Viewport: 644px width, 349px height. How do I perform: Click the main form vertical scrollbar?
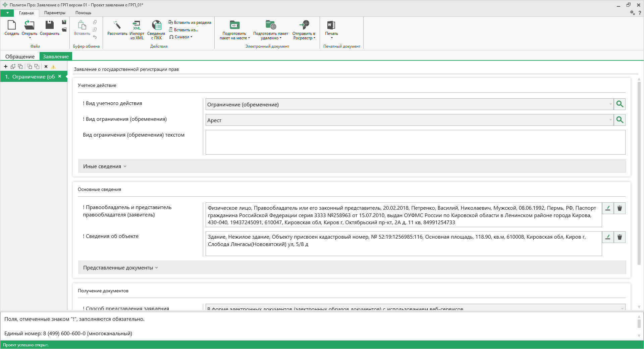click(639, 173)
